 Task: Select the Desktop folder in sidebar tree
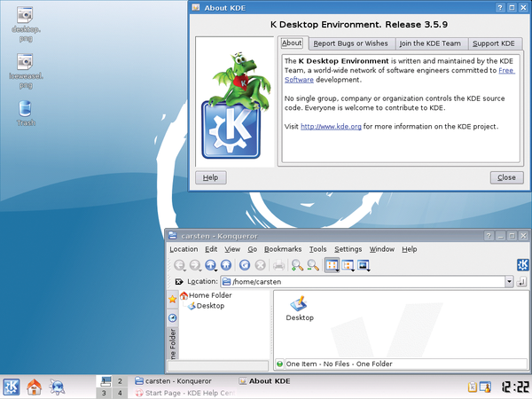210,306
